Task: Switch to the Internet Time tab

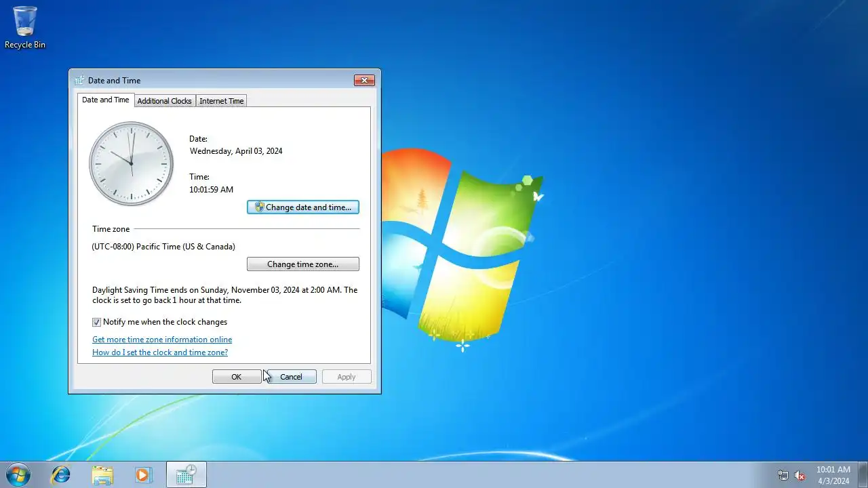Action: [221, 101]
